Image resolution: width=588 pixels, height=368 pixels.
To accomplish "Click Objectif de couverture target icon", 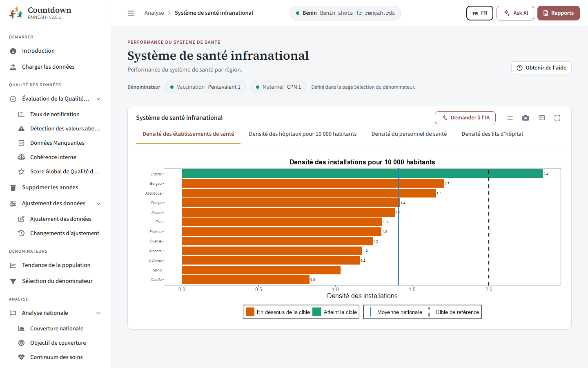I will [21, 343].
